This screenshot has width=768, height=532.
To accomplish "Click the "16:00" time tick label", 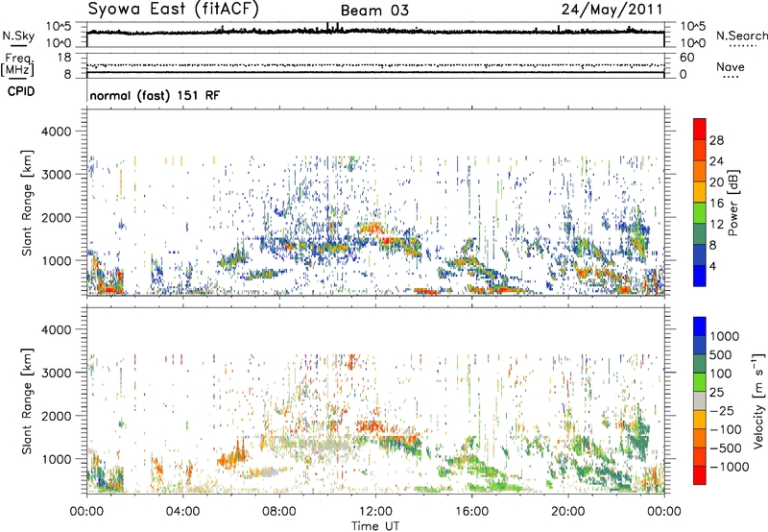I will tap(471, 512).
